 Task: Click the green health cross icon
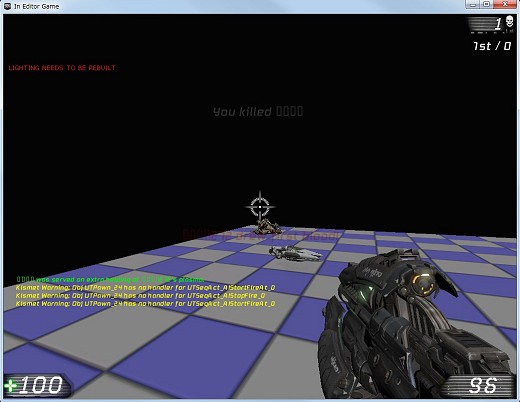[x=11, y=386]
